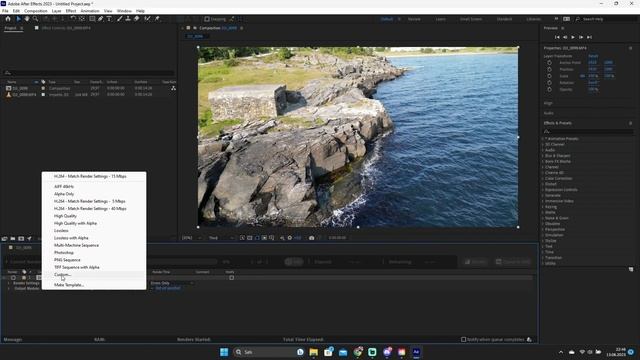This screenshot has height=360, width=640.
Task: Select the Pen tool
Action: pos(100,19)
